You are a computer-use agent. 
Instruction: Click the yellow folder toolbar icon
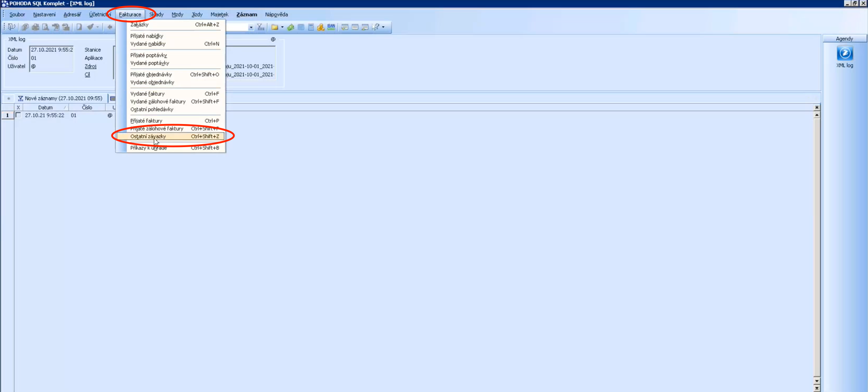coord(275,27)
